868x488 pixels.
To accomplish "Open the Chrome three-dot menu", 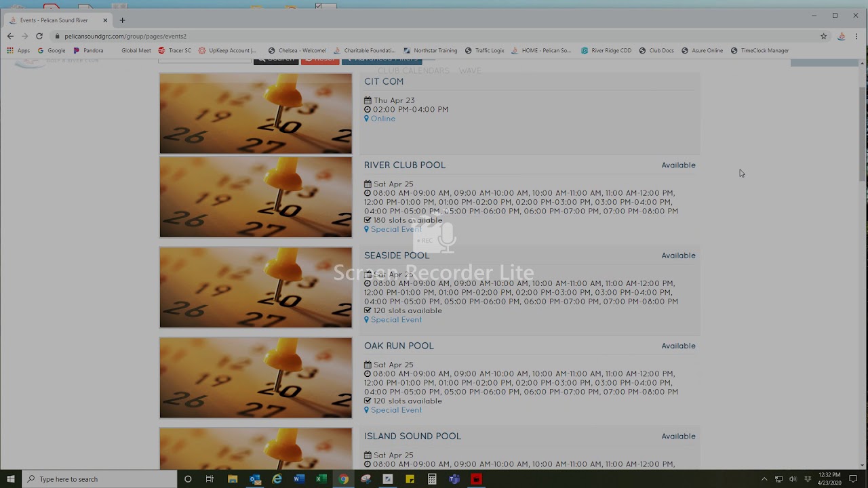I will point(856,36).
